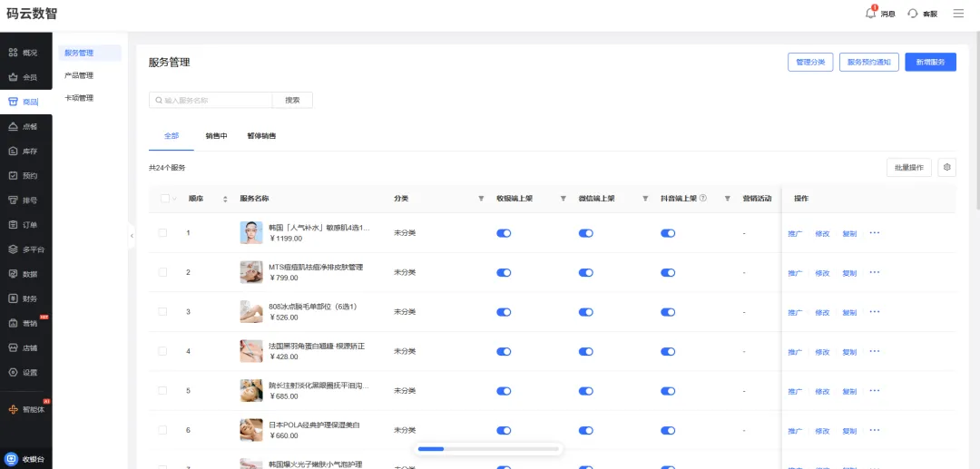Click the horizontal scrollbar under the table

(x=488, y=448)
